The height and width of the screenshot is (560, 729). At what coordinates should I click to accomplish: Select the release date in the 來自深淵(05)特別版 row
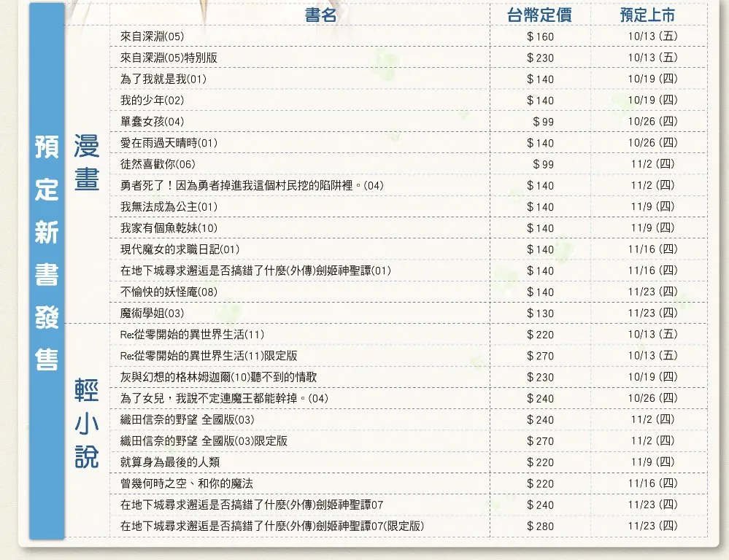tap(653, 58)
